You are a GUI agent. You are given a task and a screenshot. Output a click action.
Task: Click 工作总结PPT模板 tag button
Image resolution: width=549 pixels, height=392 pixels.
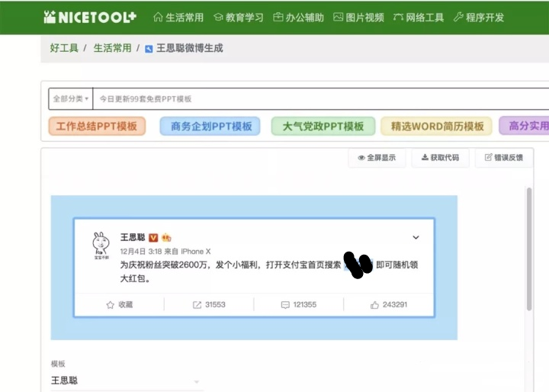click(97, 126)
